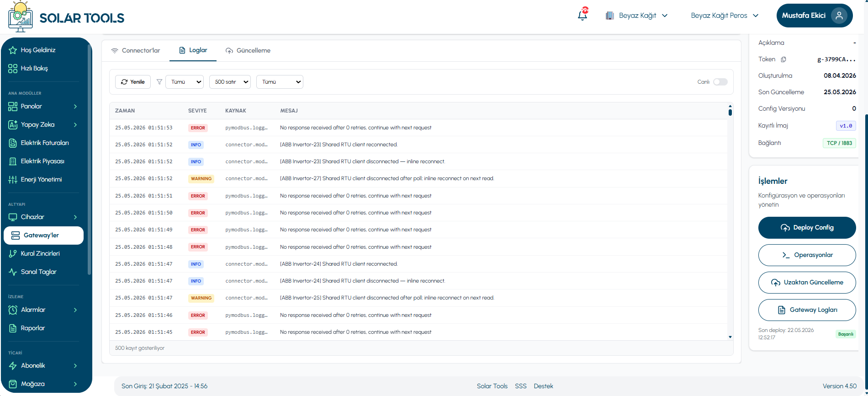Expand the Panolar sidebar menu

pos(44,106)
